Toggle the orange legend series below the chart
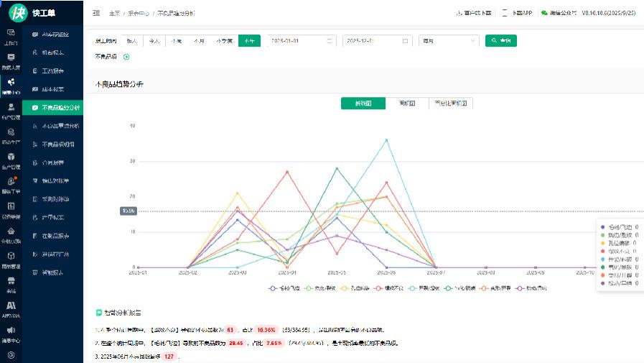The image size is (644, 363). (x=495, y=288)
